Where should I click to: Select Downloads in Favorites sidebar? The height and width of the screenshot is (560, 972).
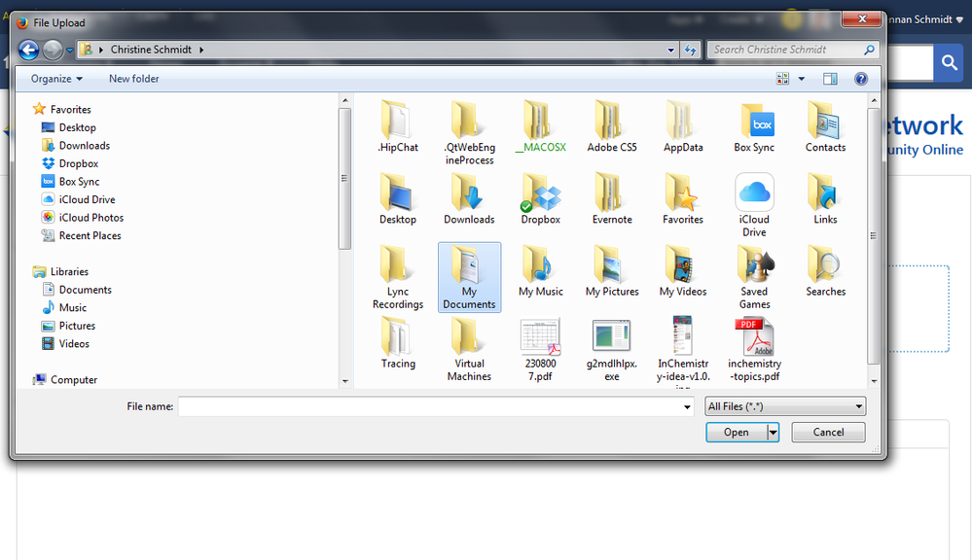coord(84,146)
